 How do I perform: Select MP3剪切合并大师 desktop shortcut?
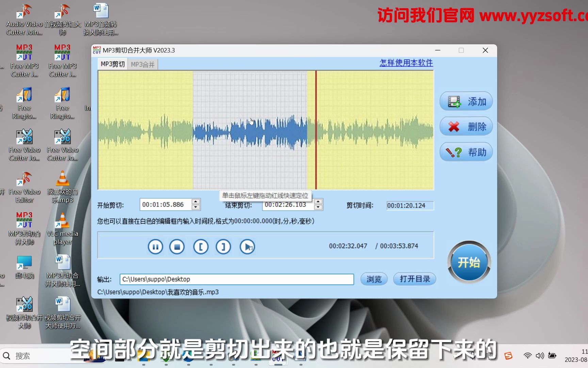[x=24, y=229]
